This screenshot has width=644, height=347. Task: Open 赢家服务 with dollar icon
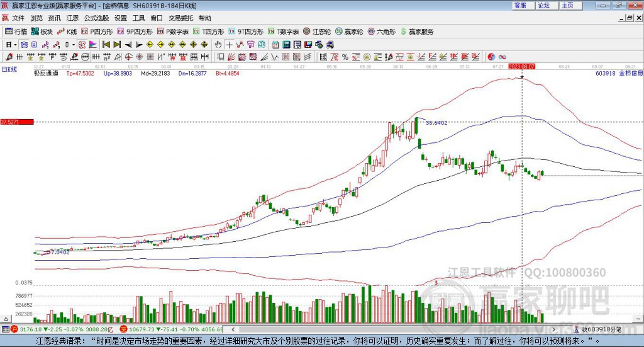pyautogui.click(x=417, y=31)
